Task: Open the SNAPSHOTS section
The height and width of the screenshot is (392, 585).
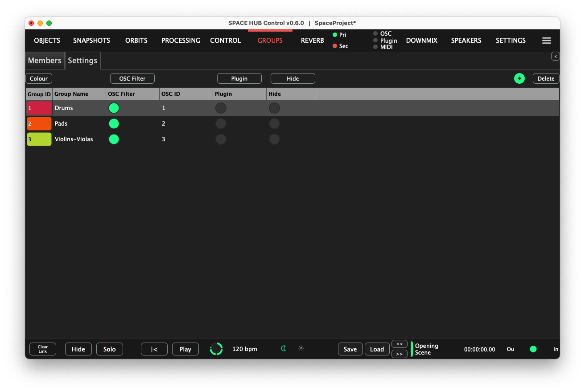Action: tap(91, 40)
